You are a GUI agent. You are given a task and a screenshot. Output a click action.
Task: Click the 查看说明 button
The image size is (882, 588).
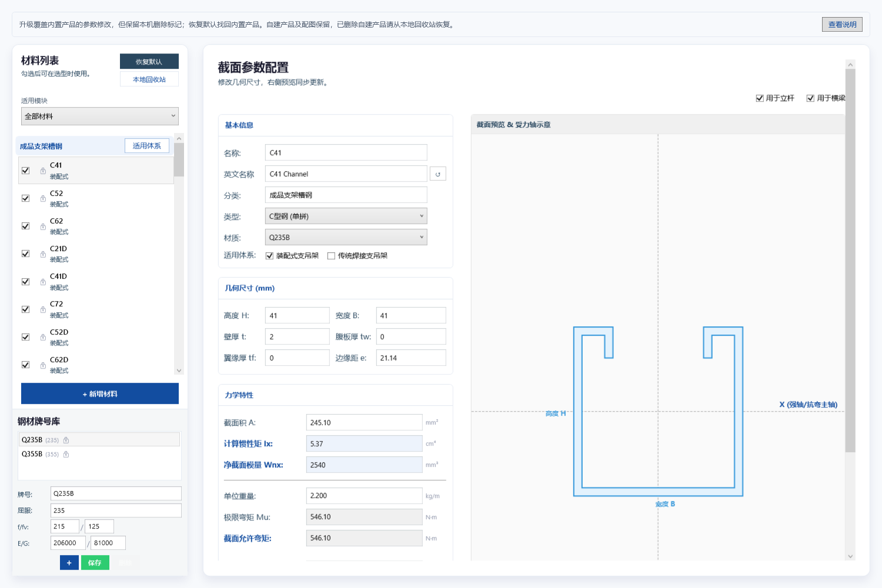coord(842,25)
